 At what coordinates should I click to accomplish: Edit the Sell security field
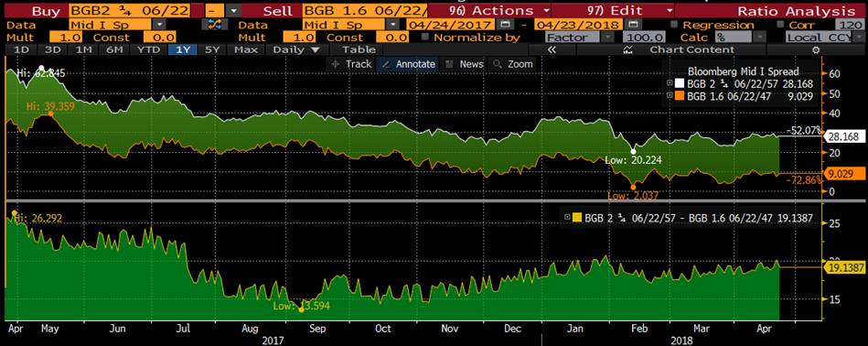tap(365, 11)
